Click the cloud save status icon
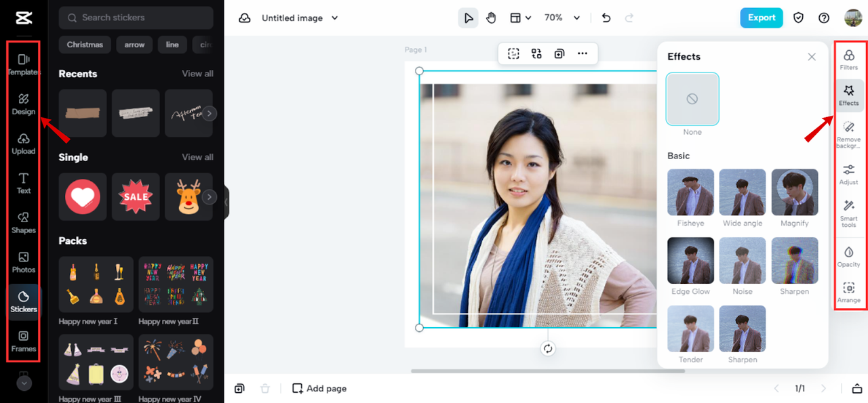 pyautogui.click(x=245, y=18)
